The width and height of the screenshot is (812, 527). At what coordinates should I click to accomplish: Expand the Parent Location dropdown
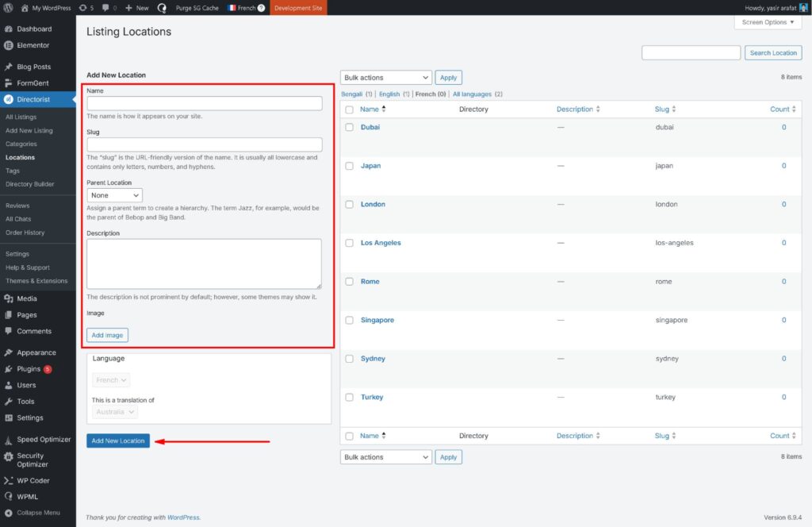point(115,194)
